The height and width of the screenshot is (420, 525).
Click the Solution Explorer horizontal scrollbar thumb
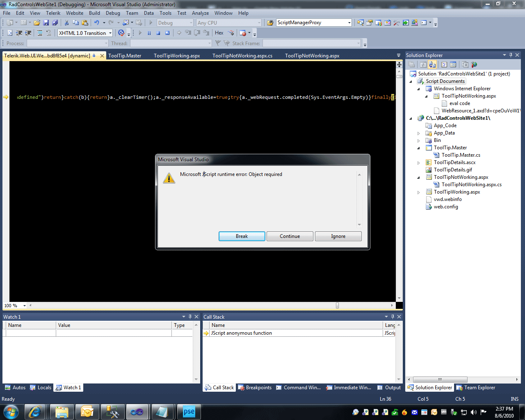[440, 379]
